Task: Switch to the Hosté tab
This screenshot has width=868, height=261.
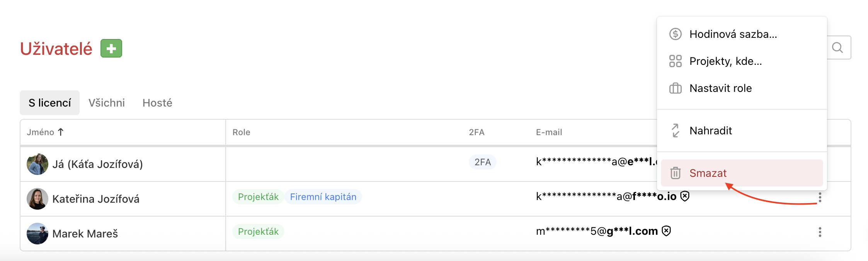Action: (157, 103)
